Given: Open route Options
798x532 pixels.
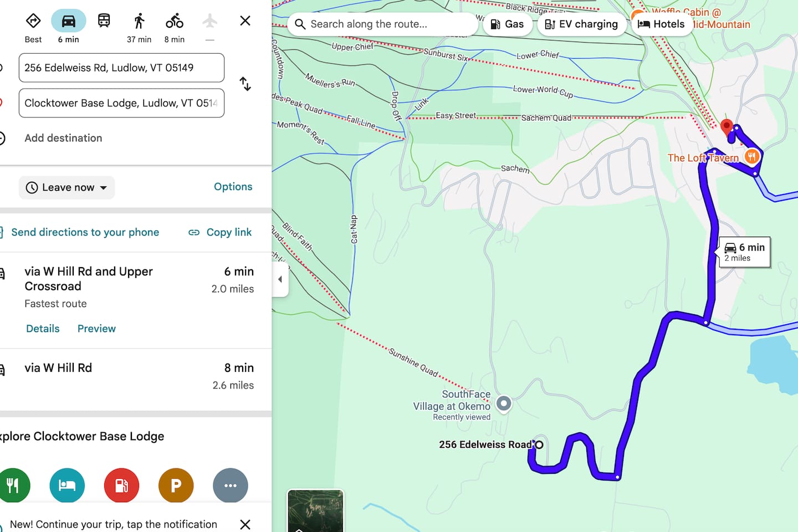Looking at the screenshot, I should pos(233,187).
